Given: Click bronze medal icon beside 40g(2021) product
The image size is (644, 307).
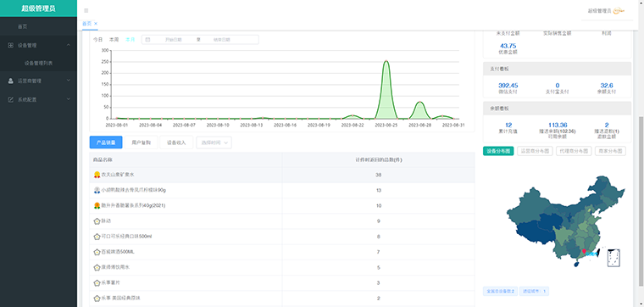Looking at the screenshot, I should click(97, 205).
